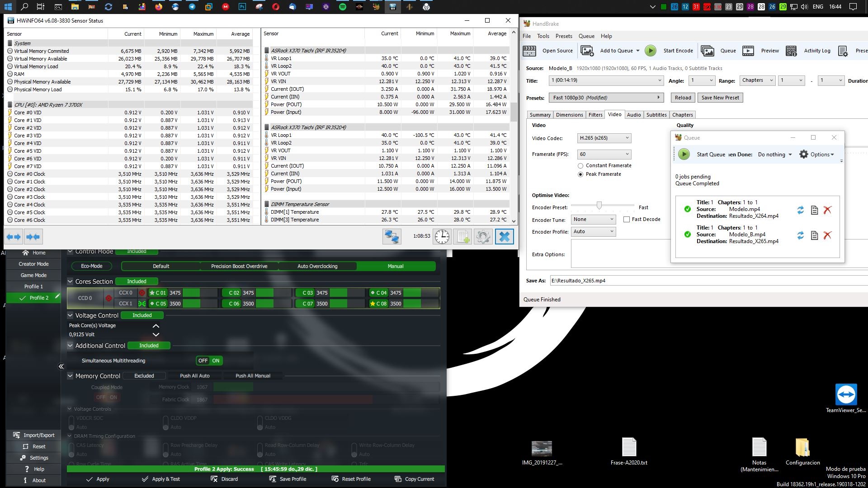
Task: Retry the Resultado_X265.mp4 job icon
Action: tap(801, 235)
